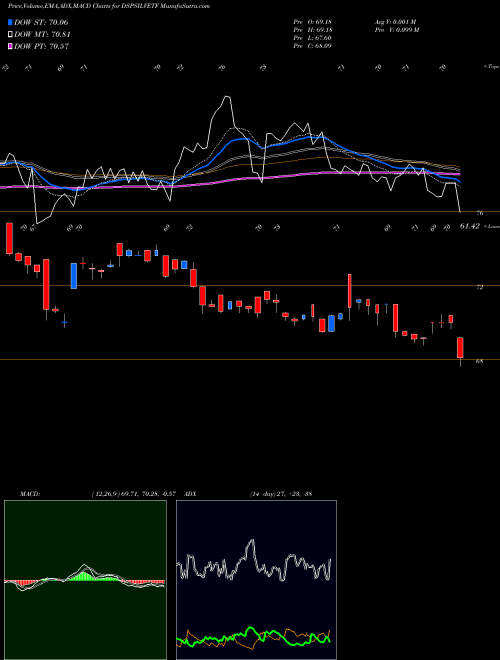Screen dimensions: 500x660
Task: Select the 'DOW ST: 70.06' legend label
Action: (x=41, y=22)
